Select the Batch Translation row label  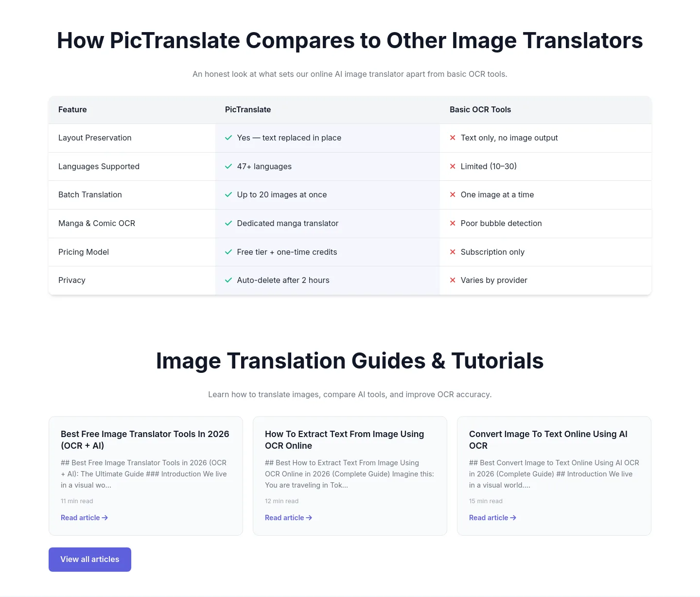(x=90, y=194)
